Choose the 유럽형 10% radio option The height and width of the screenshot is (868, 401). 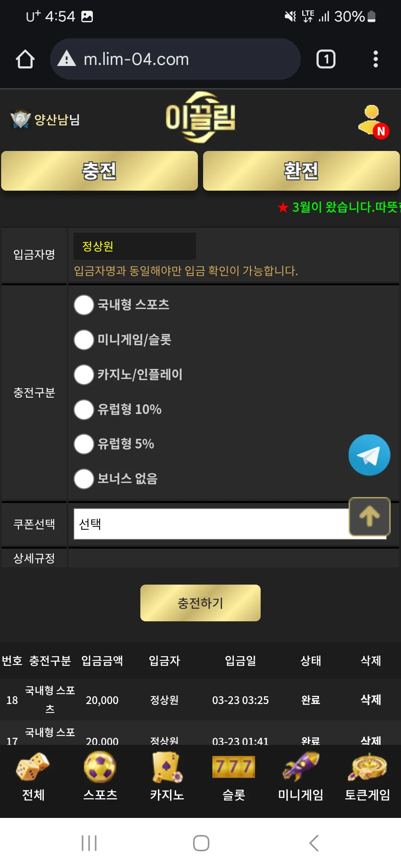click(84, 410)
